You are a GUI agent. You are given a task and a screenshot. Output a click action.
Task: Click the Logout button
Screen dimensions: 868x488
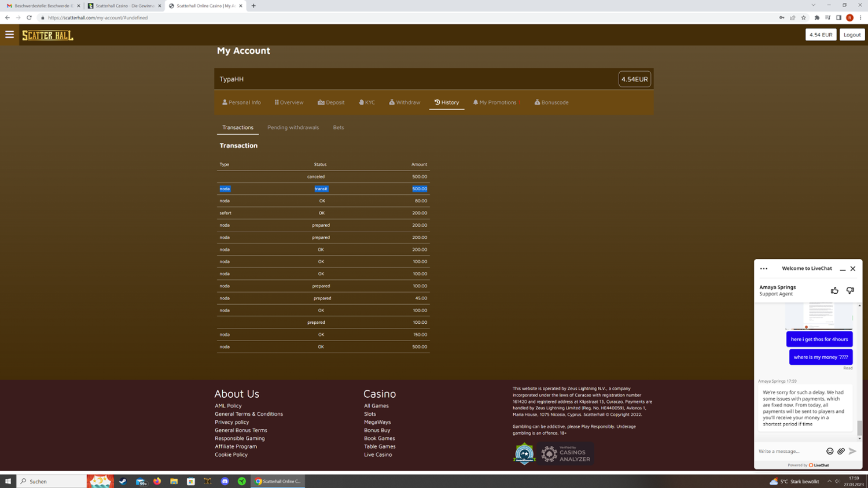pyautogui.click(x=852, y=35)
